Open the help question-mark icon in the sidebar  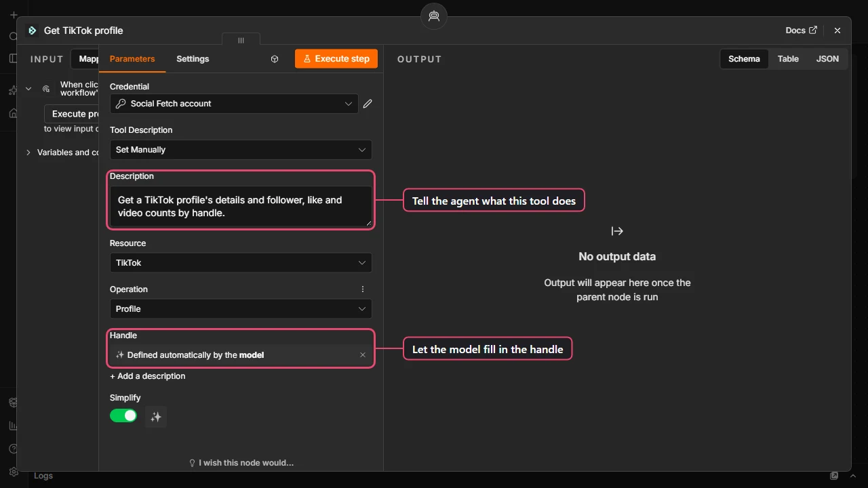coord(13,449)
